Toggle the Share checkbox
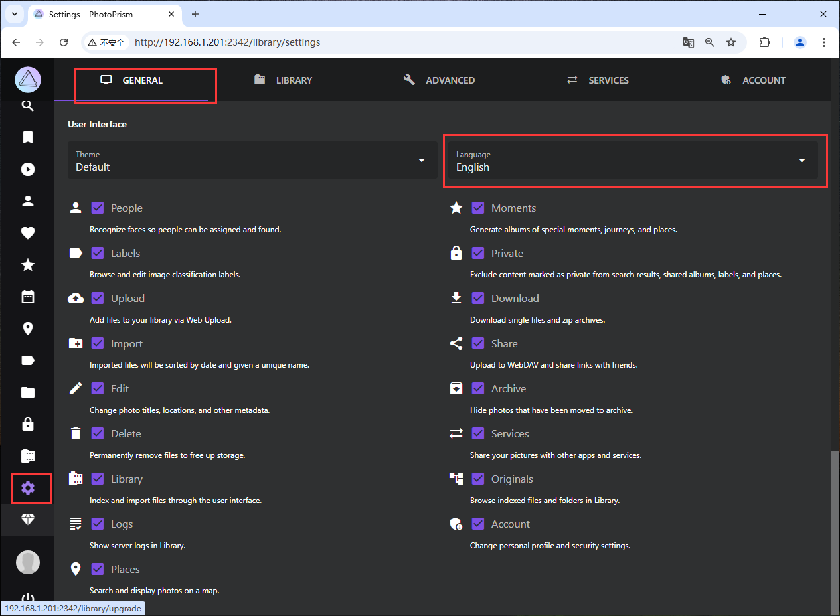The image size is (840, 616). tap(478, 343)
